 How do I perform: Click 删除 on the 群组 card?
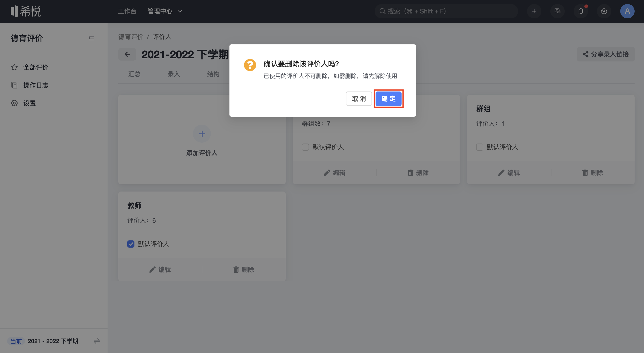click(x=592, y=173)
